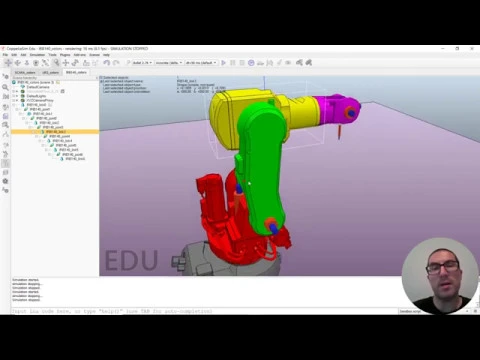Open the Add-ons menu
This screenshot has width=480, height=360.
[x=80, y=55]
